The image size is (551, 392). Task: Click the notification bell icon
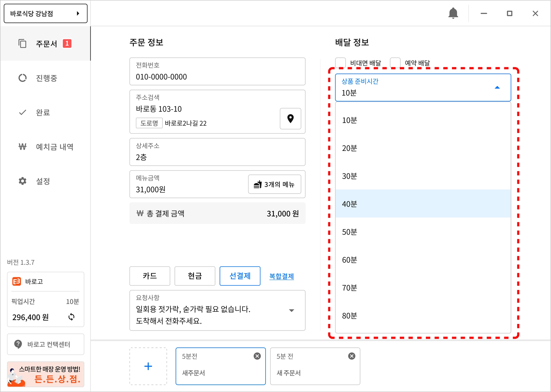[453, 13]
